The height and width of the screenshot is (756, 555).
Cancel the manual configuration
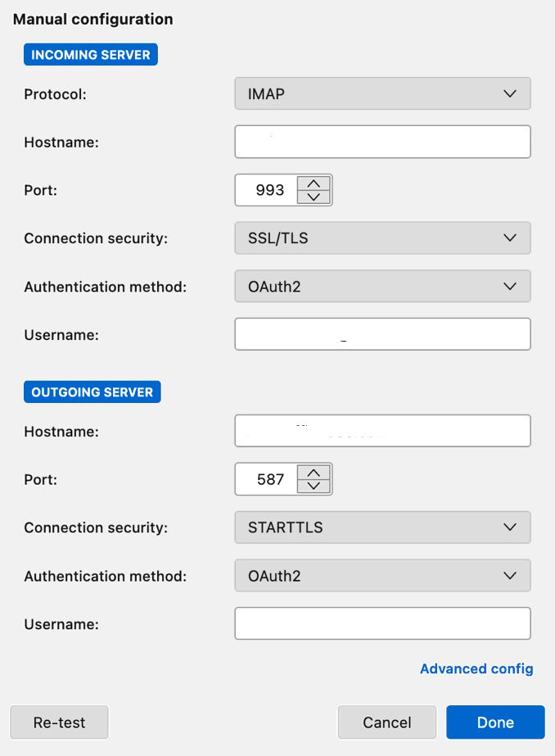click(x=386, y=722)
